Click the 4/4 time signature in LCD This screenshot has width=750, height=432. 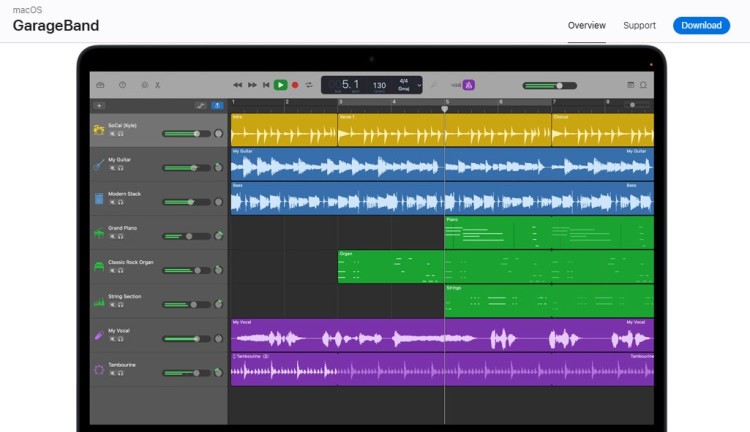click(404, 81)
